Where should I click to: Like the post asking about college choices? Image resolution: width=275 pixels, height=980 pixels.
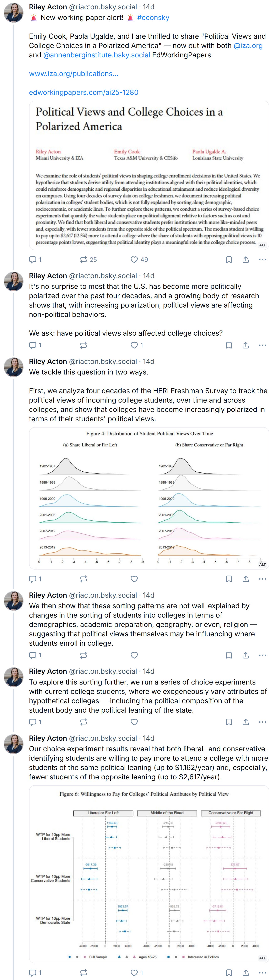134,345
